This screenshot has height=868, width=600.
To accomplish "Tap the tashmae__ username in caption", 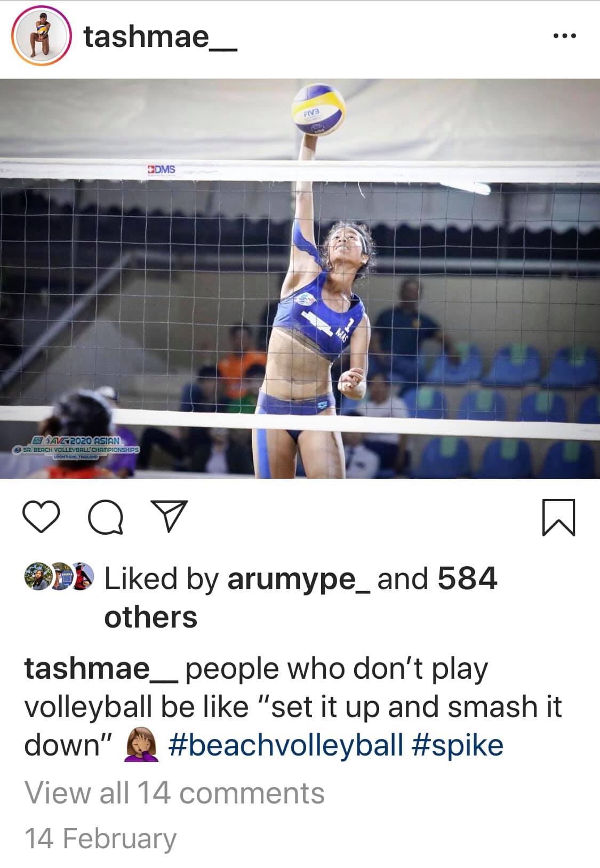I will (x=100, y=669).
